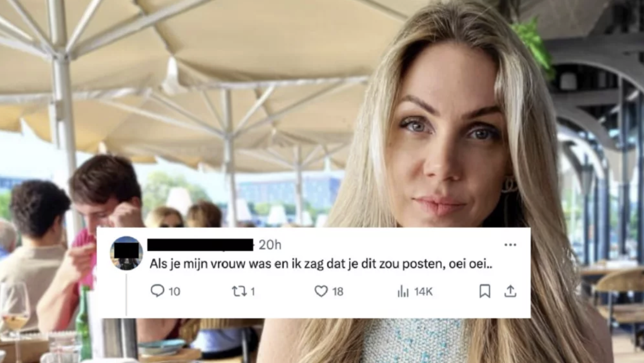Open the tweet via the 20h timestamp

(270, 245)
